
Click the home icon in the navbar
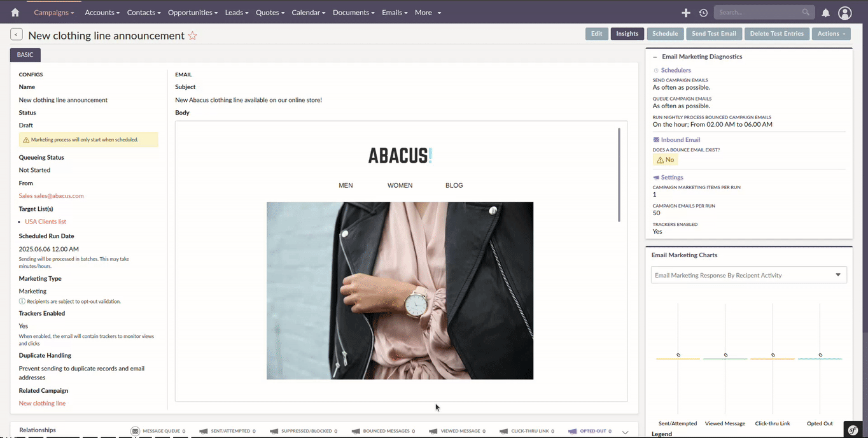click(x=15, y=12)
